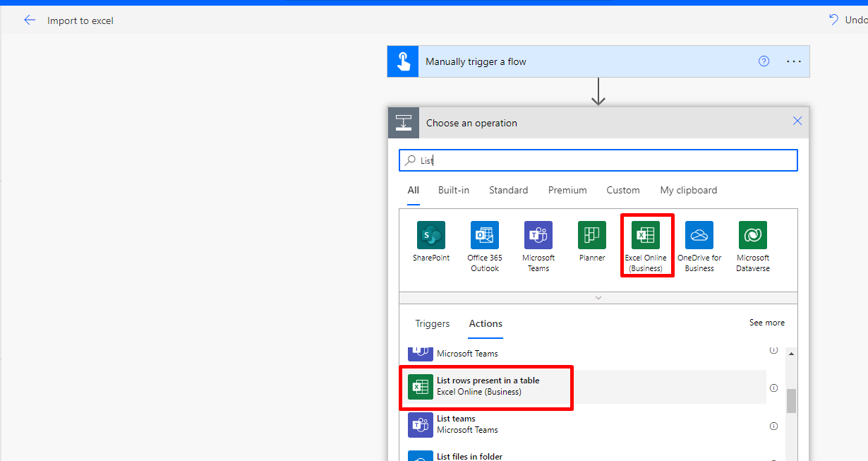Open the My clipboard tab
This screenshot has width=868, height=461.
(x=688, y=190)
